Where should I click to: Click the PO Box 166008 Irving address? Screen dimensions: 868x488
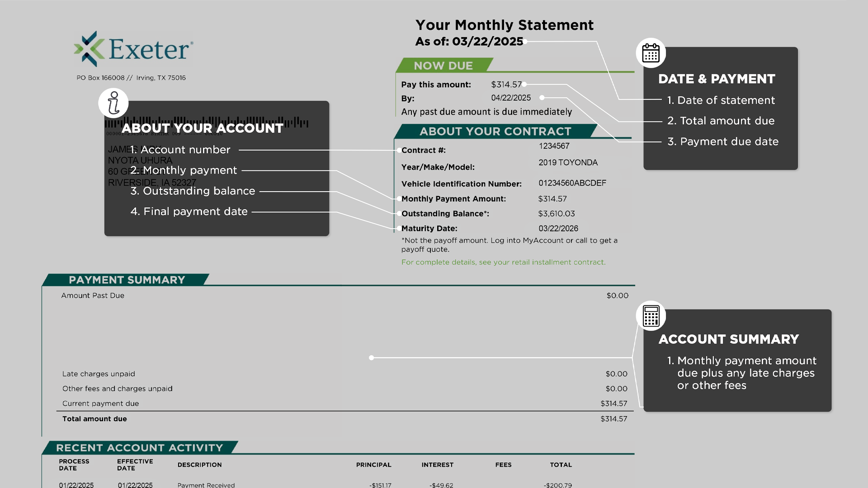131,78
